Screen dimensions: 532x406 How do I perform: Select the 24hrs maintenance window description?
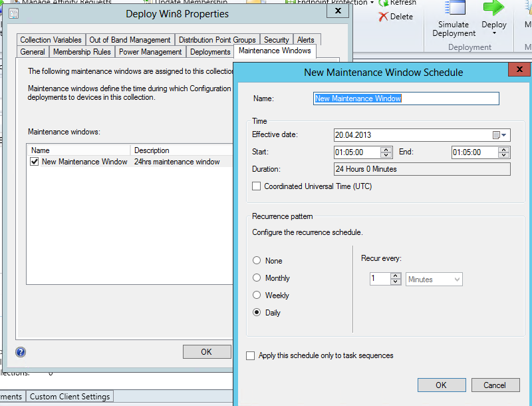[x=177, y=162]
